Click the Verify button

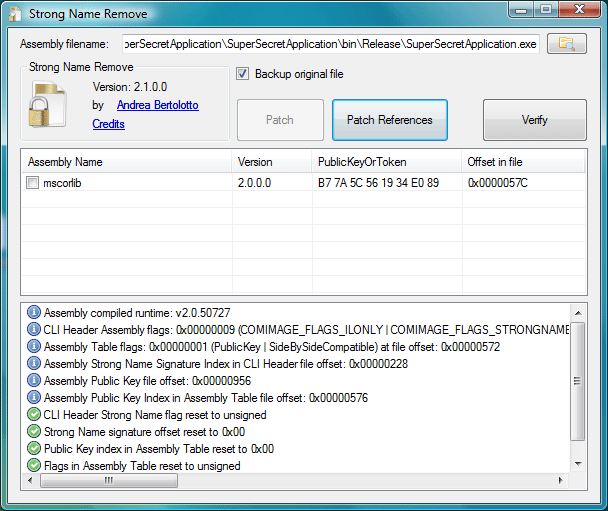[x=535, y=120]
